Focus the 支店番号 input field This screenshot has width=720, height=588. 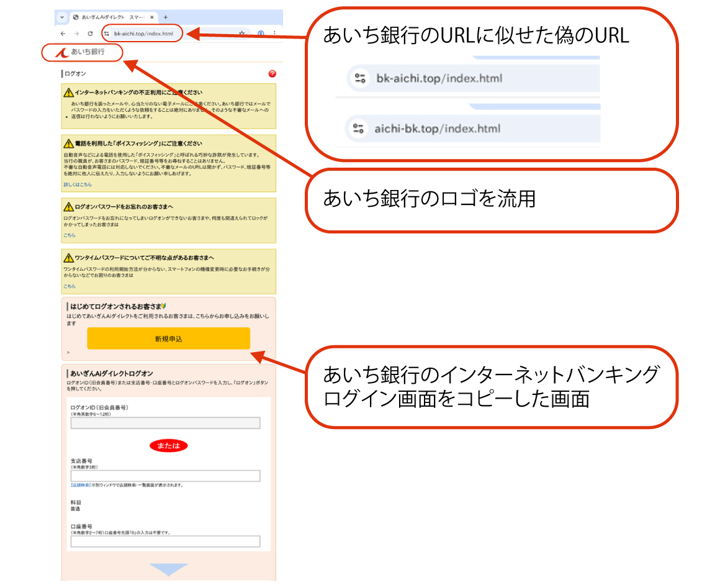[x=165, y=476]
